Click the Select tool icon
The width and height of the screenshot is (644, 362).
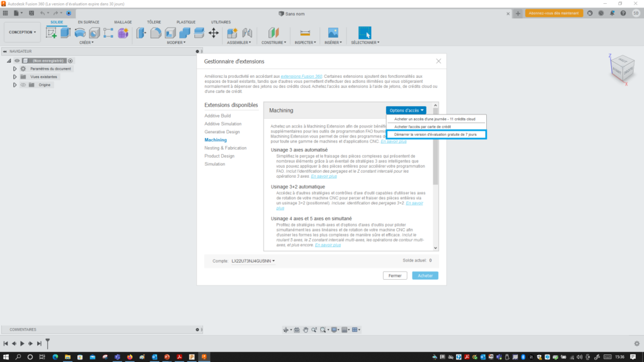point(365,33)
